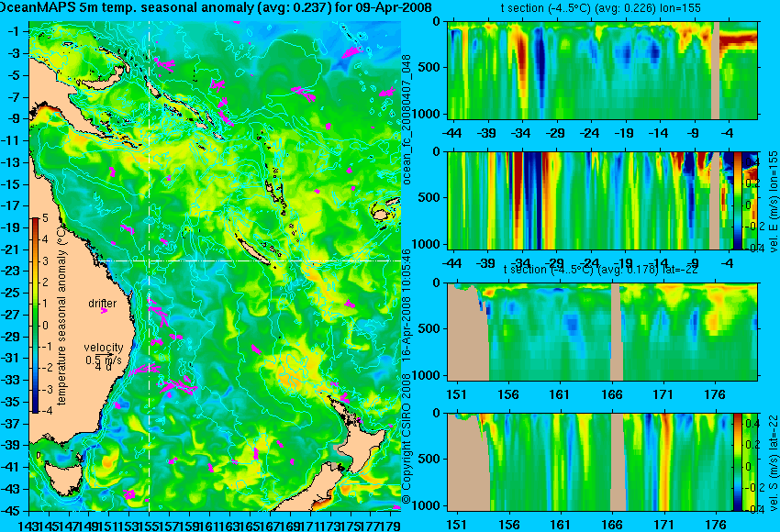Click the OceanMAPS 5m temp anomaly title
Viewport: 780px width, 532px height.
216,7
